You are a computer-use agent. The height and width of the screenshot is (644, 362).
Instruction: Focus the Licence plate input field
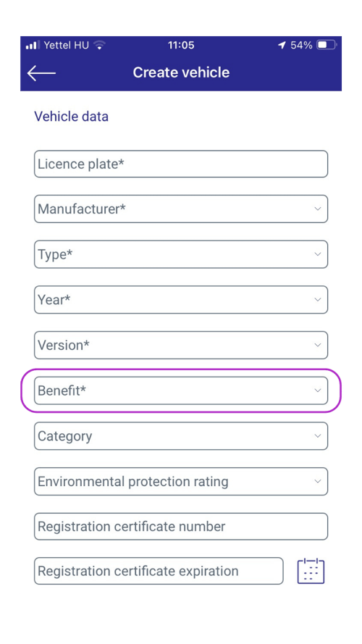point(181,164)
